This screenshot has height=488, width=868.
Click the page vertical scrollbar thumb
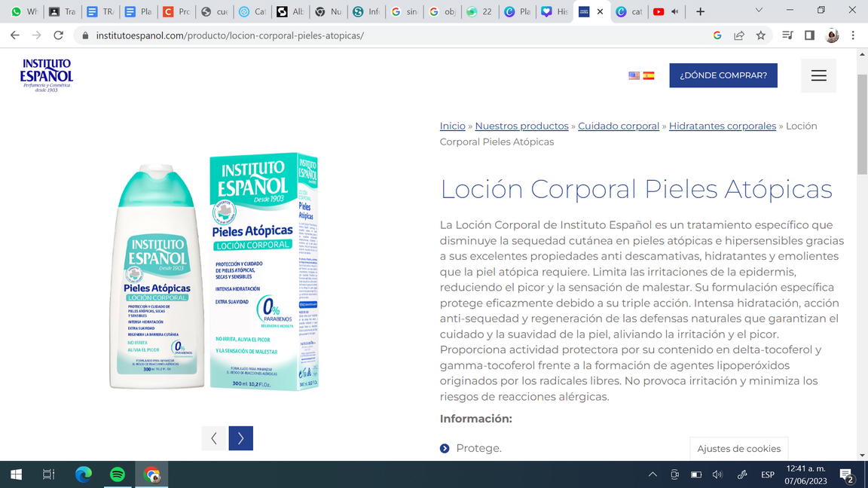862,124
